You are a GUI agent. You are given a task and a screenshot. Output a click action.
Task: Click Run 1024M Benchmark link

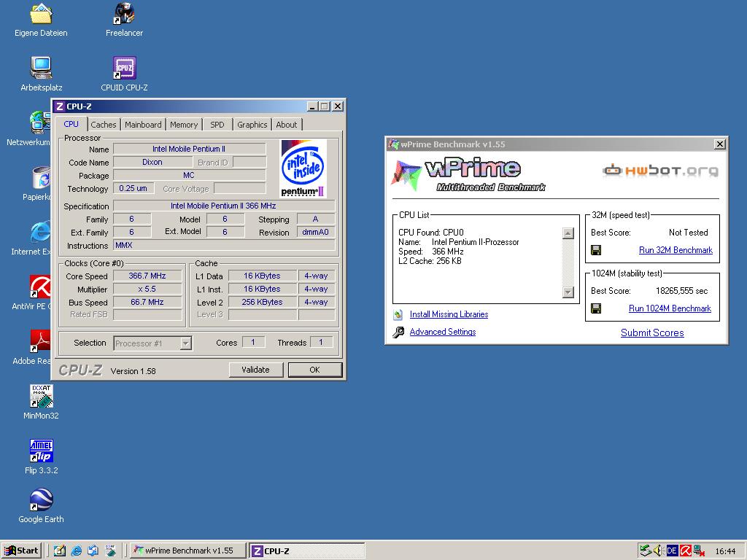[x=670, y=308]
